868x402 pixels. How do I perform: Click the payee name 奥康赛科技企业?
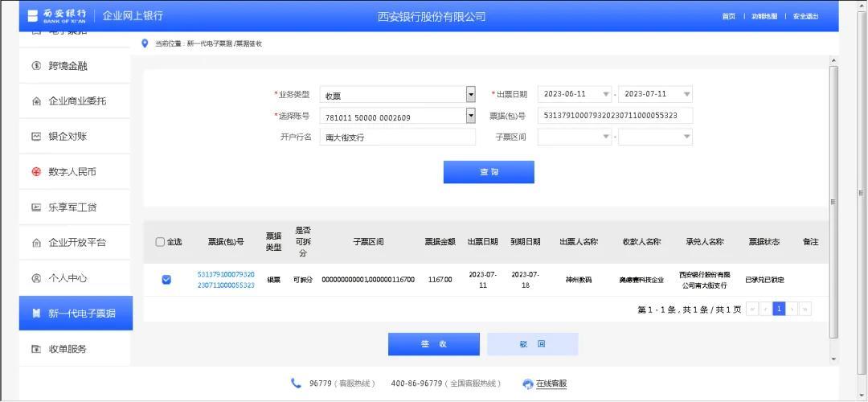click(641, 280)
